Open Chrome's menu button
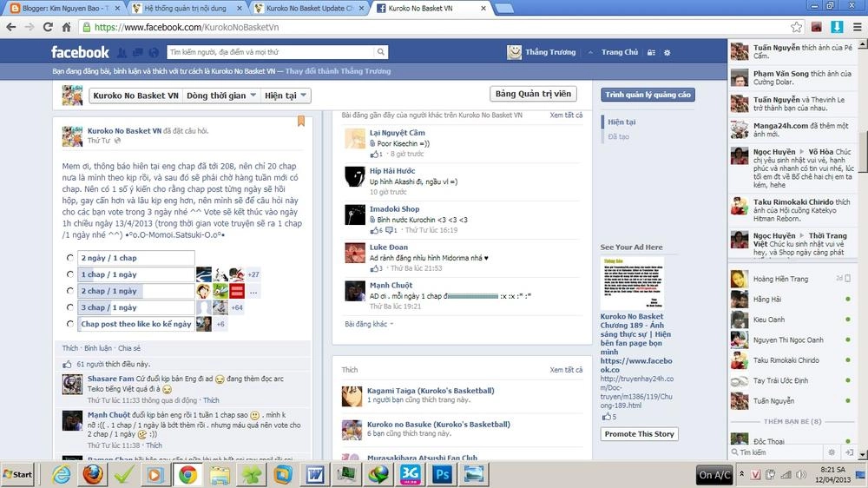The height and width of the screenshot is (488, 868). click(x=856, y=27)
